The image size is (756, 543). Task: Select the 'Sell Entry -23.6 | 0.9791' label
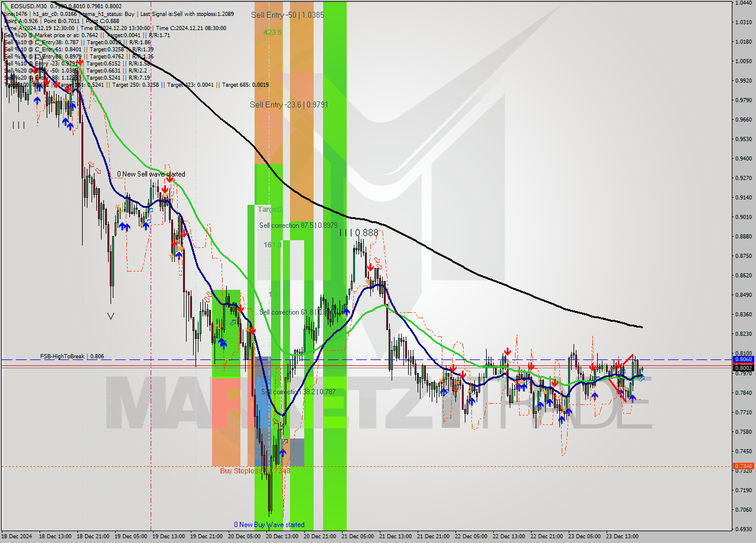coord(289,104)
